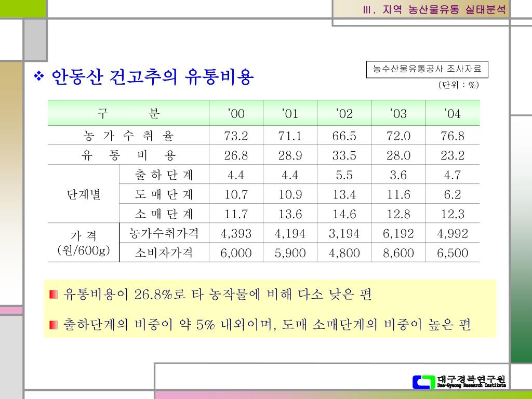
Task: Click the 가격 (원/600g) category cell
Action: 84,243
